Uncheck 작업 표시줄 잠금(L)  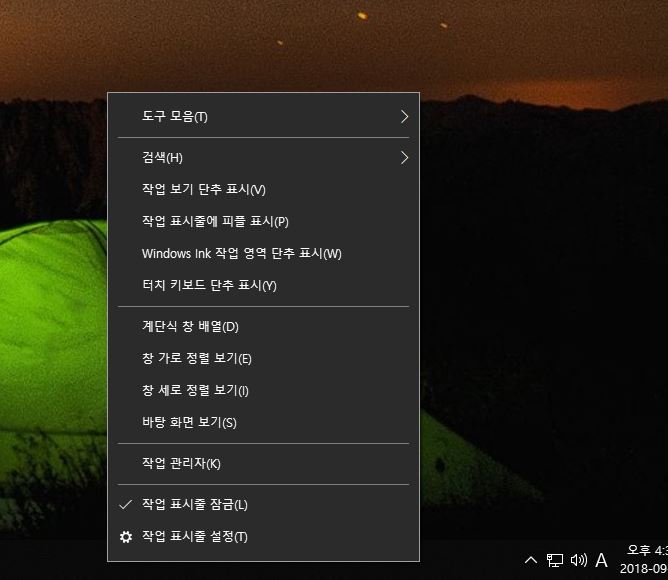(263, 505)
